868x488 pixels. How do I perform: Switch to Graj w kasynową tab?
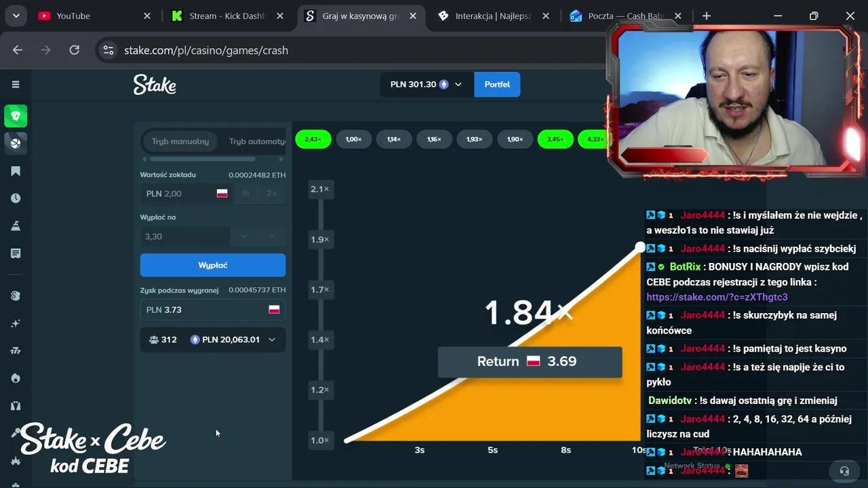(x=361, y=16)
